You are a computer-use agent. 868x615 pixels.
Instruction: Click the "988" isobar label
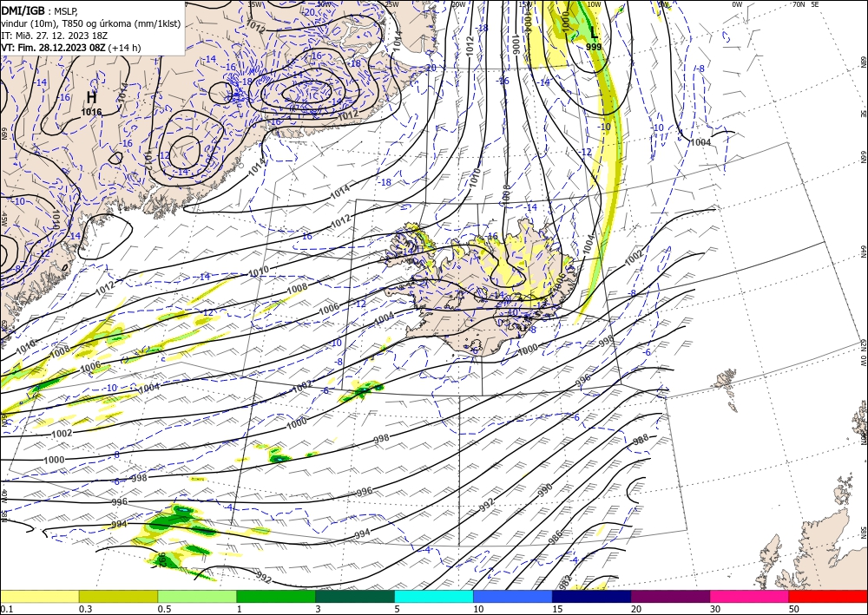(641, 441)
